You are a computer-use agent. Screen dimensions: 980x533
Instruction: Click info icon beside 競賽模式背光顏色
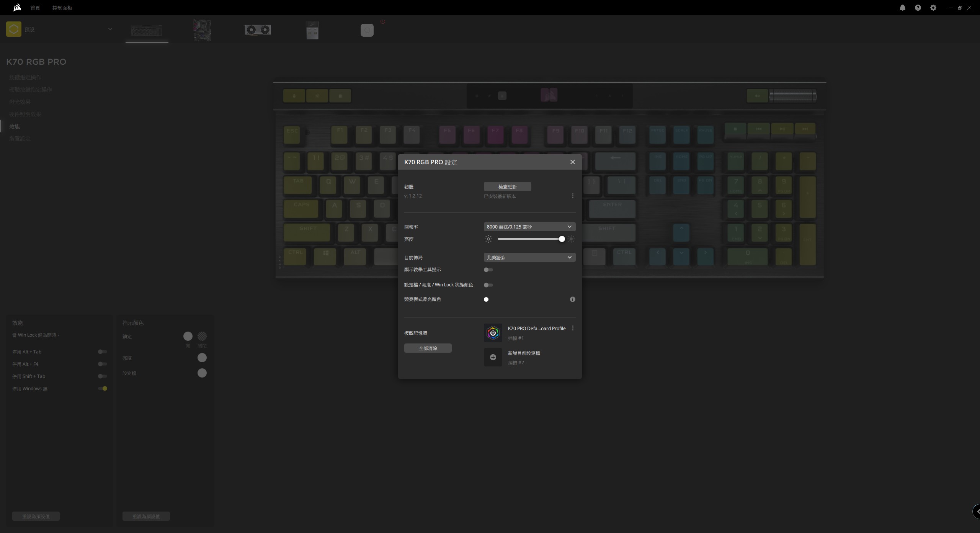coord(573,299)
